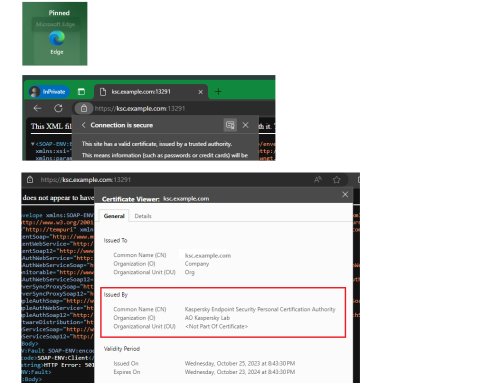Select the ksc.example.com:13291 browser tab
500x383 pixels.
tap(150, 92)
